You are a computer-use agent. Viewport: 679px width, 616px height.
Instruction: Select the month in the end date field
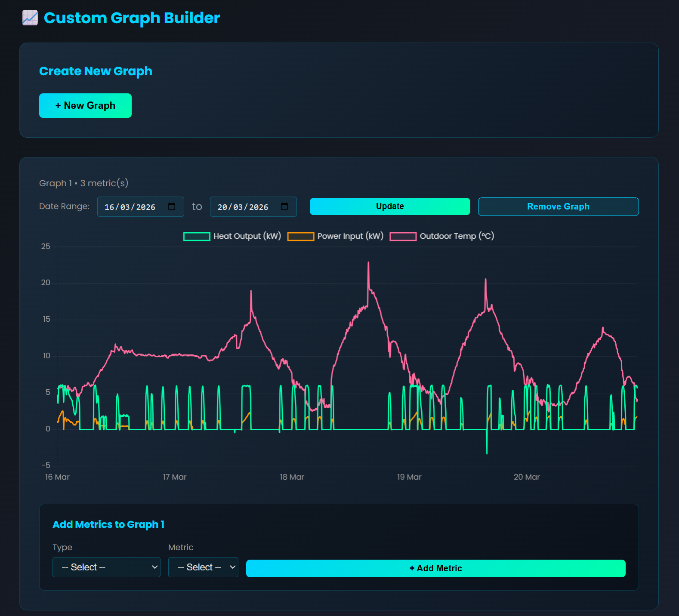click(x=238, y=207)
